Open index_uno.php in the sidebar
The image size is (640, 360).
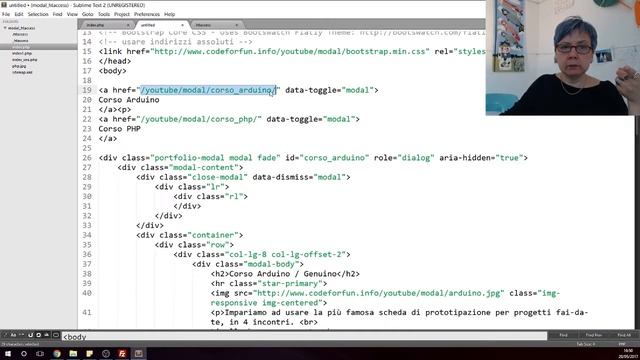24,60
